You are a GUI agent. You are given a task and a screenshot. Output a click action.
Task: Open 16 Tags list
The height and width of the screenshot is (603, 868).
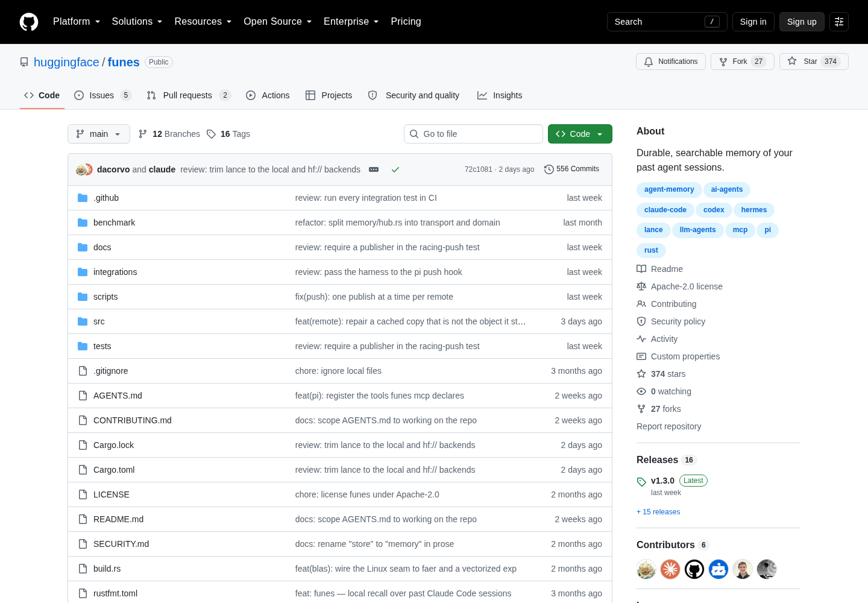(x=228, y=134)
